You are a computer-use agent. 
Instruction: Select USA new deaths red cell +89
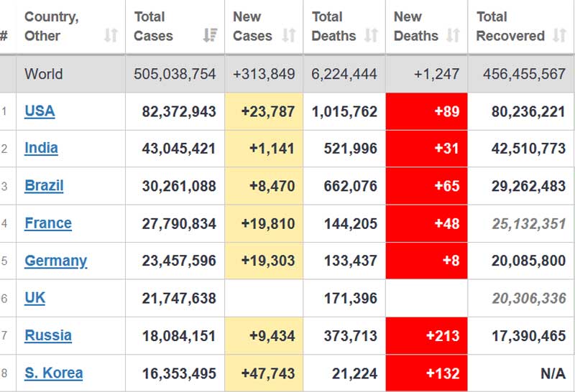click(x=426, y=111)
